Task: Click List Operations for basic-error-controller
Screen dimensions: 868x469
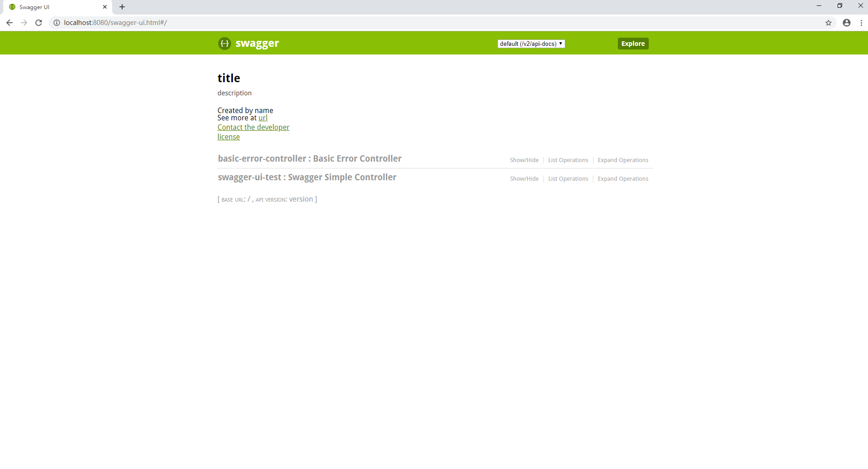Action: point(568,160)
